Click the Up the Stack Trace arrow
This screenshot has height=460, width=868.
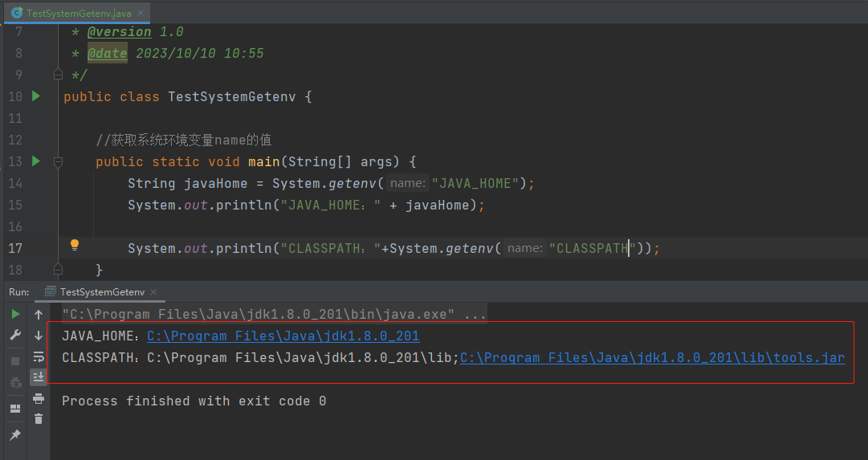coord(39,315)
